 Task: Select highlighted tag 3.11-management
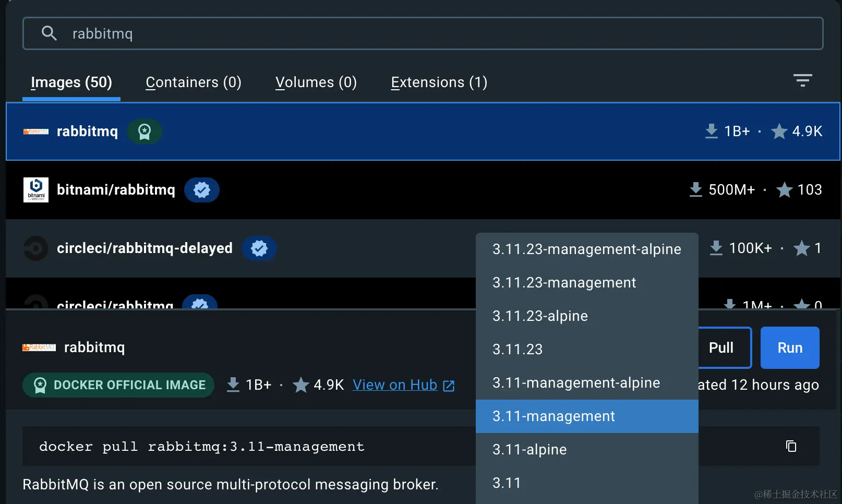coord(587,416)
